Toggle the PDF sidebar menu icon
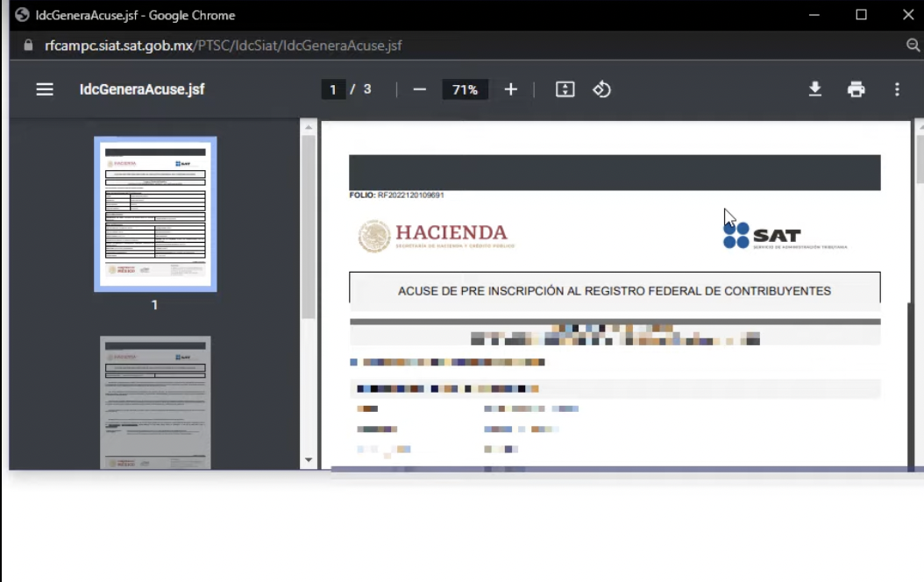This screenshot has width=924, height=582. 45,89
